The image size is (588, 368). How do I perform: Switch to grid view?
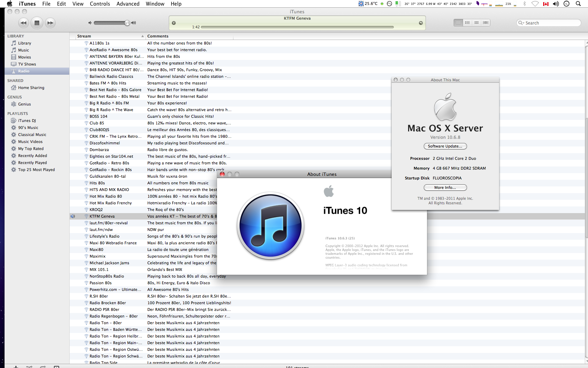coord(476,23)
